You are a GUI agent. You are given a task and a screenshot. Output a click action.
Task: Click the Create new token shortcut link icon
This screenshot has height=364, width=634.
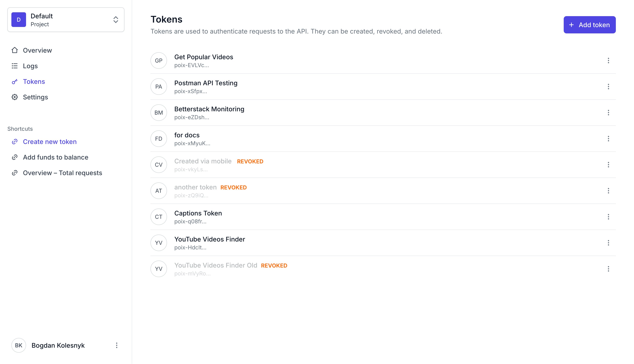[14, 142]
